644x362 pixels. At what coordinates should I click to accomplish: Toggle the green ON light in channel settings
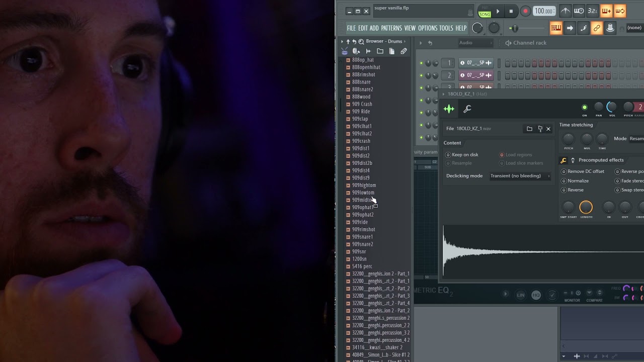[584, 107]
